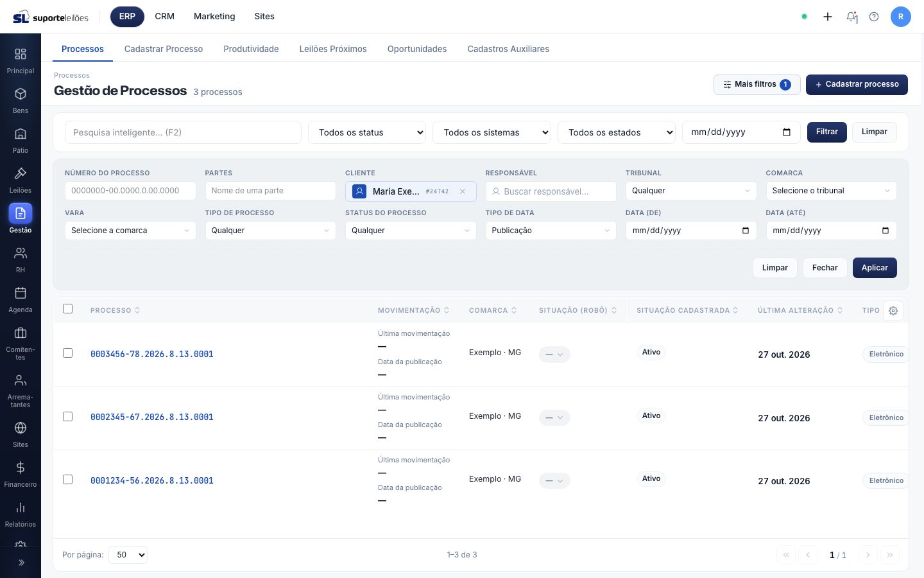Image resolution: width=924 pixels, height=578 pixels.
Task: Click the Aplicar button
Action: pyautogui.click(x=875, y=268)
